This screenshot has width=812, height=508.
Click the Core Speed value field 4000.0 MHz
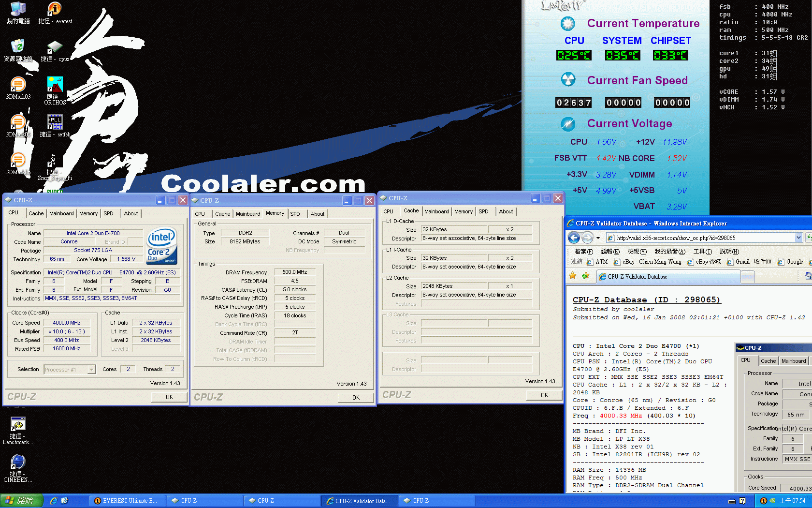[x=67, y=323]
